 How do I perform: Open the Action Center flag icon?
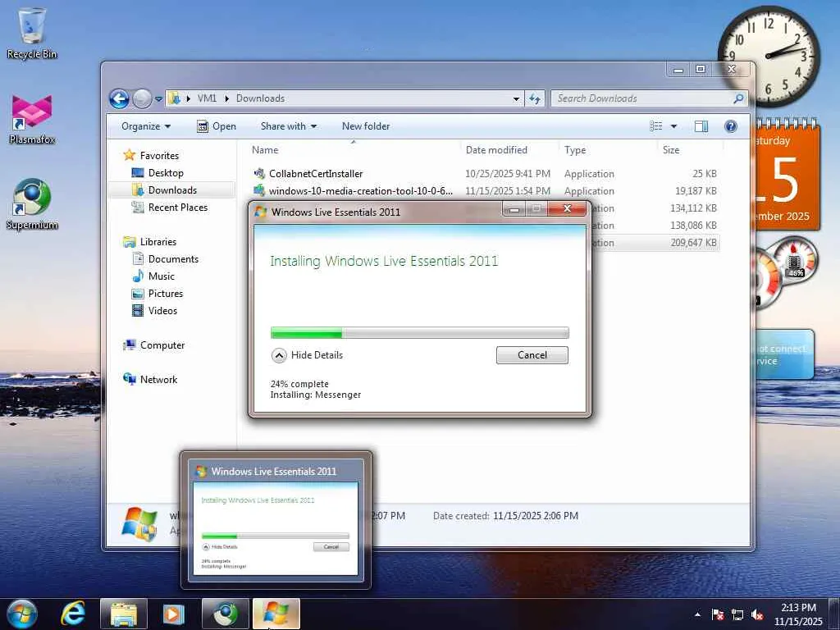pos(718,615)
